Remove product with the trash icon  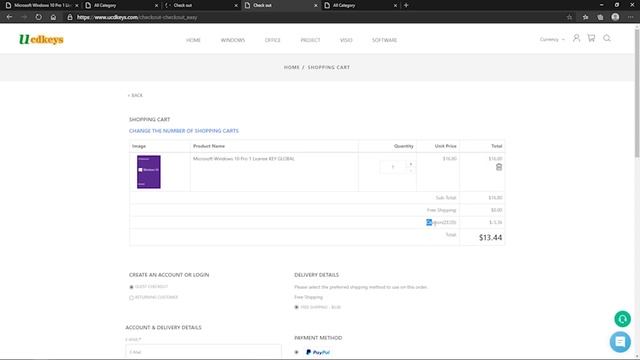(499, 167)
